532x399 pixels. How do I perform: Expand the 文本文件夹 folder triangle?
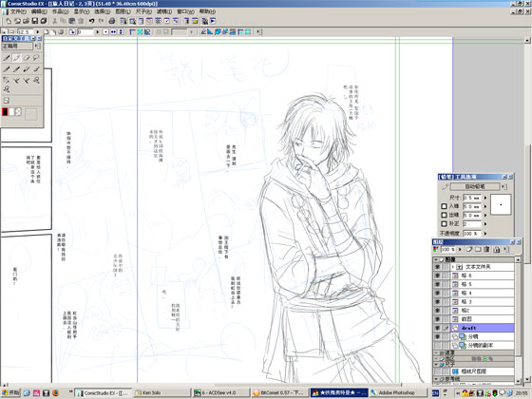(453, 267)
